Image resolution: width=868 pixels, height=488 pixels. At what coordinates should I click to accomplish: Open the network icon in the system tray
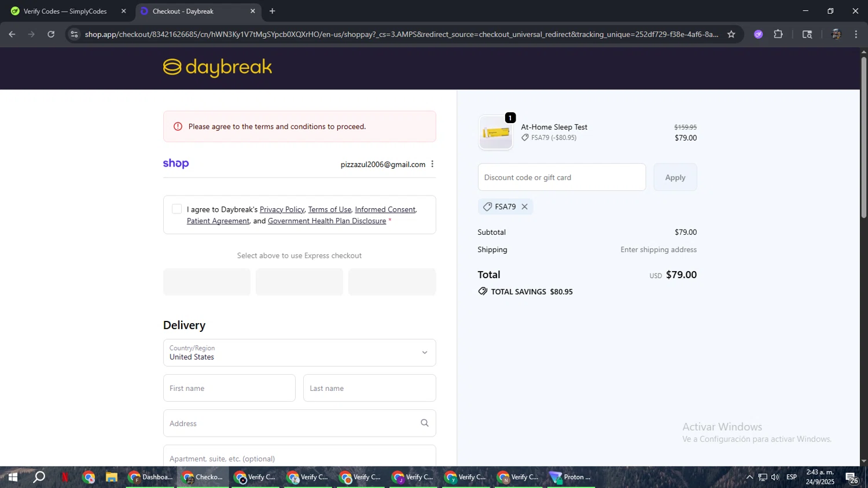coord(763,477)
